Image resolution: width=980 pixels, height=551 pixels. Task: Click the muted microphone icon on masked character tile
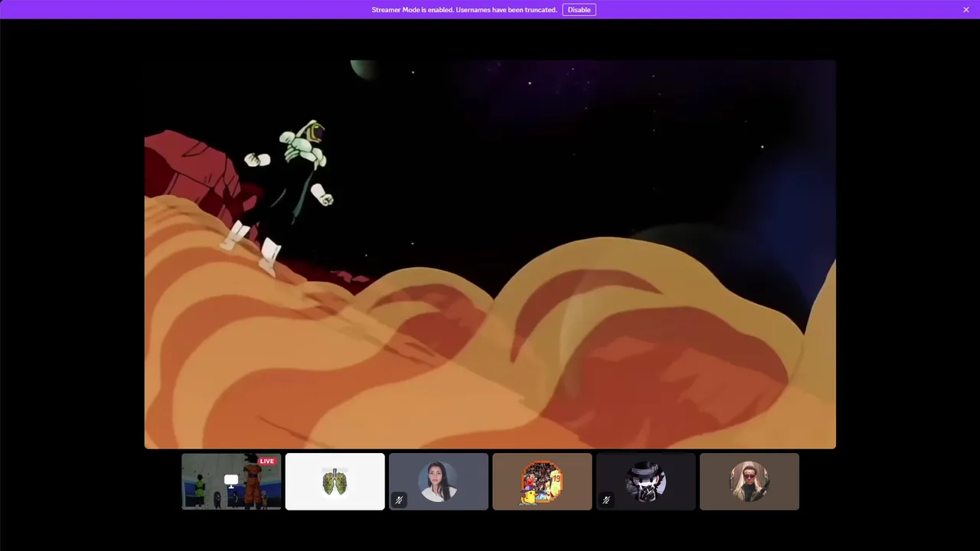tap(606, 500)
